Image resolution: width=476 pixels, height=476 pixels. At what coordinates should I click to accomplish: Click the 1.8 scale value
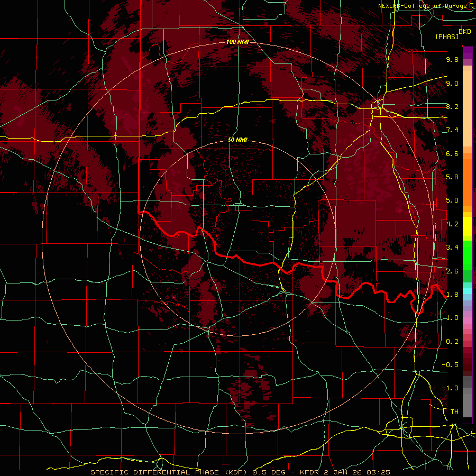452,295
